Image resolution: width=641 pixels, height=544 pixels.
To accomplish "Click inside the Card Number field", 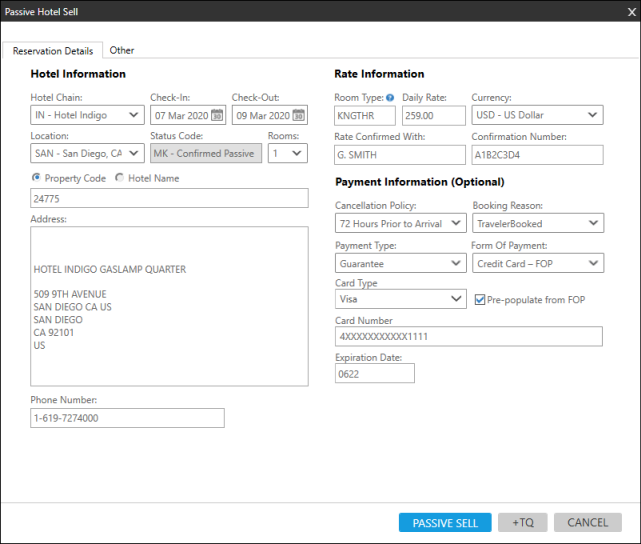I will (468, 337).
